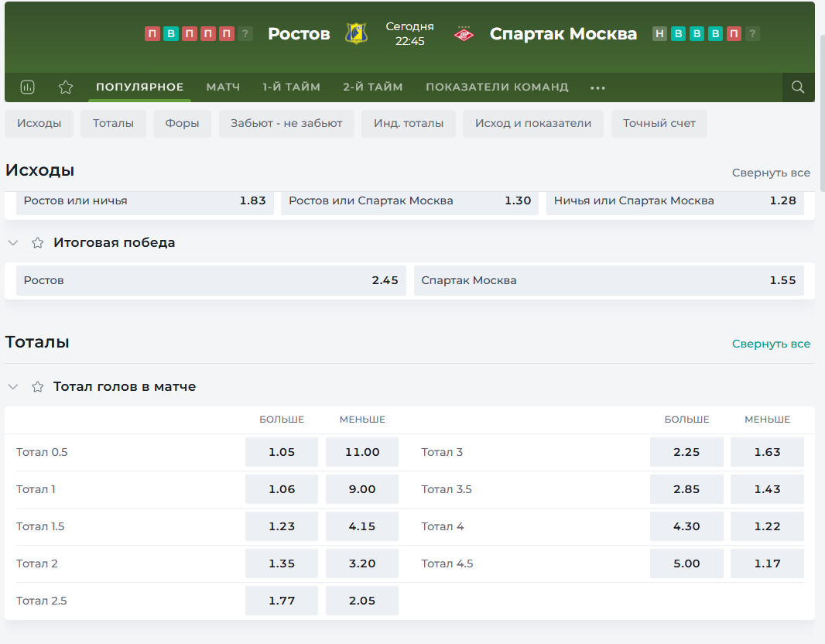
Task: Select Тотал 1.5 Меньше odds 4.15
Action: [x=362, y=526]
